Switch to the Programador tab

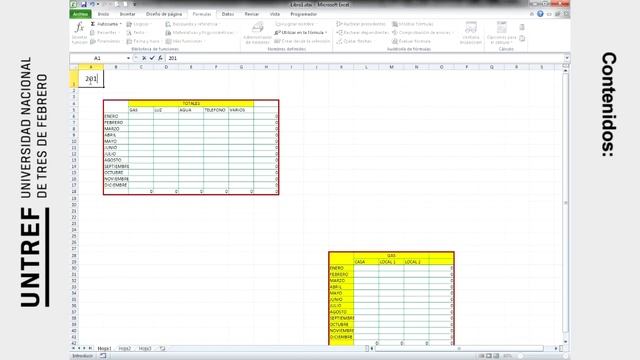point(303,14)
